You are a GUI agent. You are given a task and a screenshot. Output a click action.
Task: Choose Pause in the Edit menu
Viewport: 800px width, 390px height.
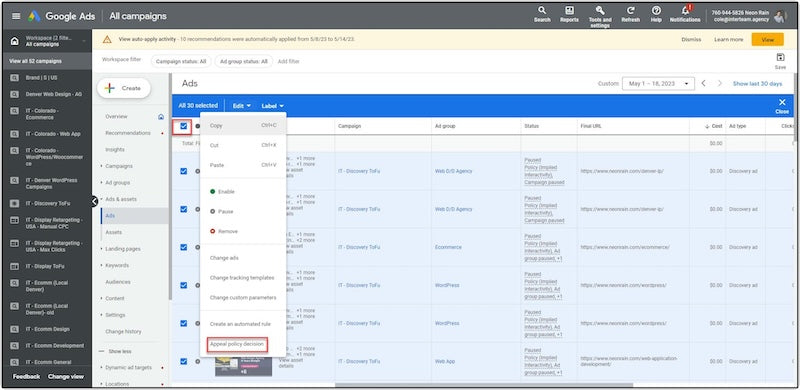tap(243, 211)
